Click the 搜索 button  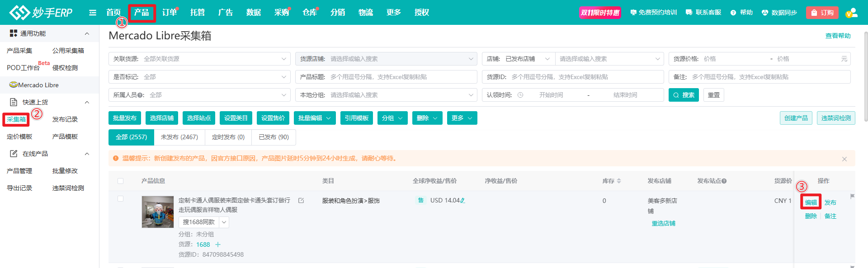[x=684, y=95]
